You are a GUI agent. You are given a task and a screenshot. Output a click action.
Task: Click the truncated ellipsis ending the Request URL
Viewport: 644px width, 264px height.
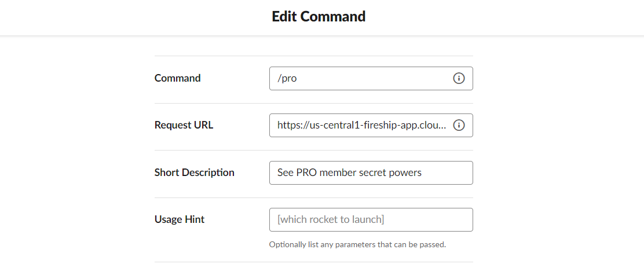[x=444, y=126]
